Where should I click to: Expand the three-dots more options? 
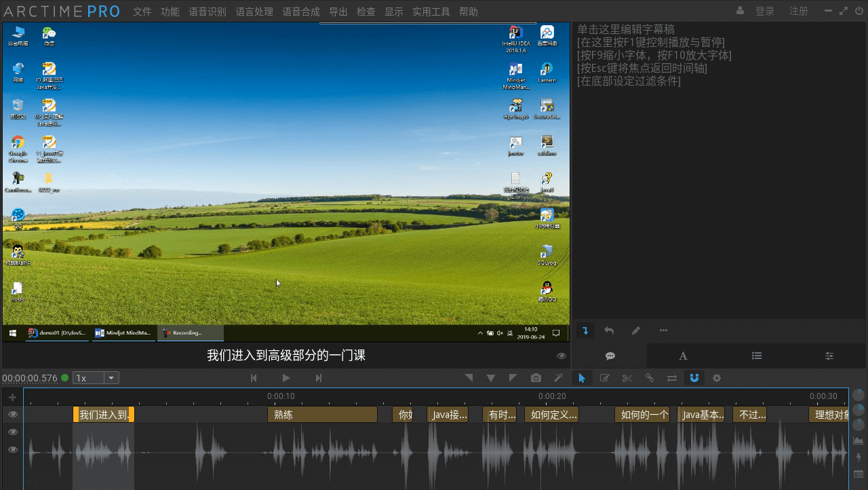[x=663, y=331]
